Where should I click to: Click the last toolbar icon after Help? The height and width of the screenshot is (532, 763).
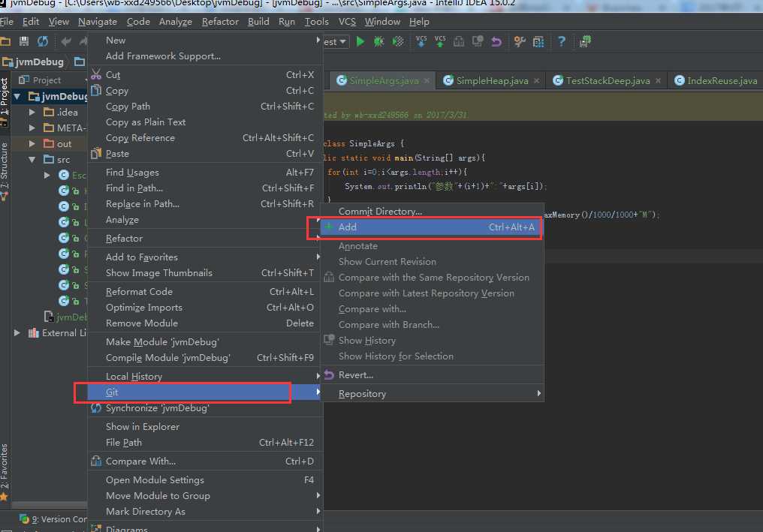[585, 42]
